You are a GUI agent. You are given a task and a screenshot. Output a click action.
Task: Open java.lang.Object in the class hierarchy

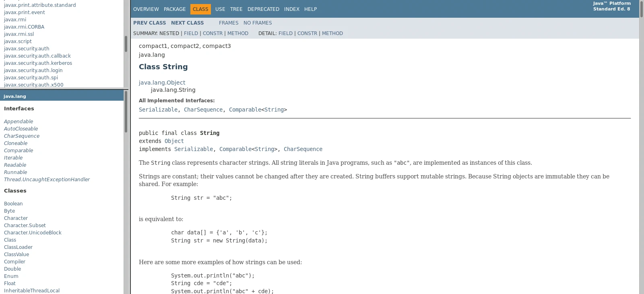(x=162, y=83)
